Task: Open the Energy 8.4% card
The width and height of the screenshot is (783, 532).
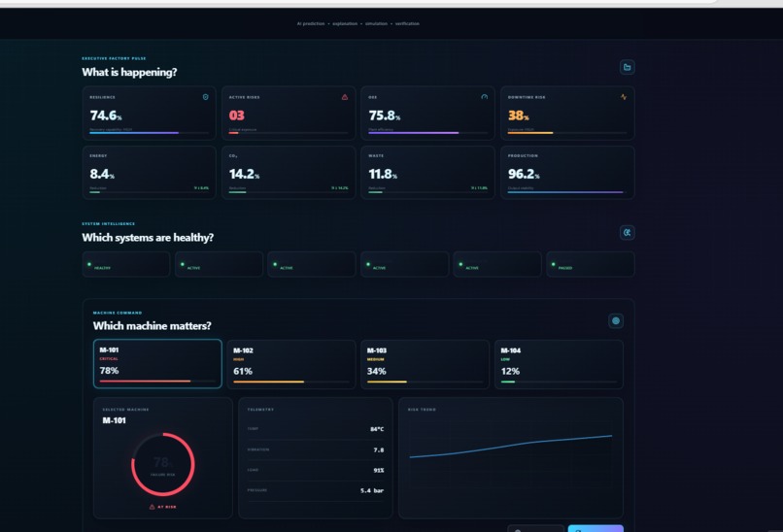Action: click(x=150, y=173)
